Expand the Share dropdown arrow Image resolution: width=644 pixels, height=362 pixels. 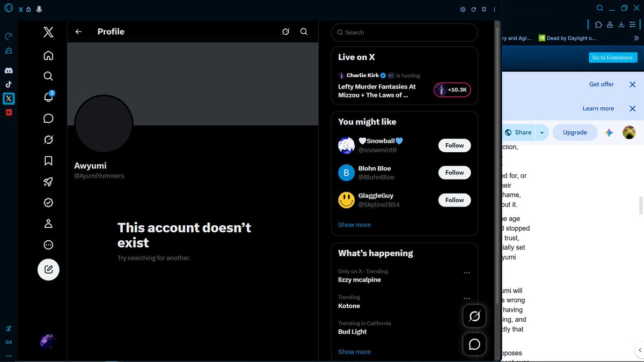pos(542,132)
